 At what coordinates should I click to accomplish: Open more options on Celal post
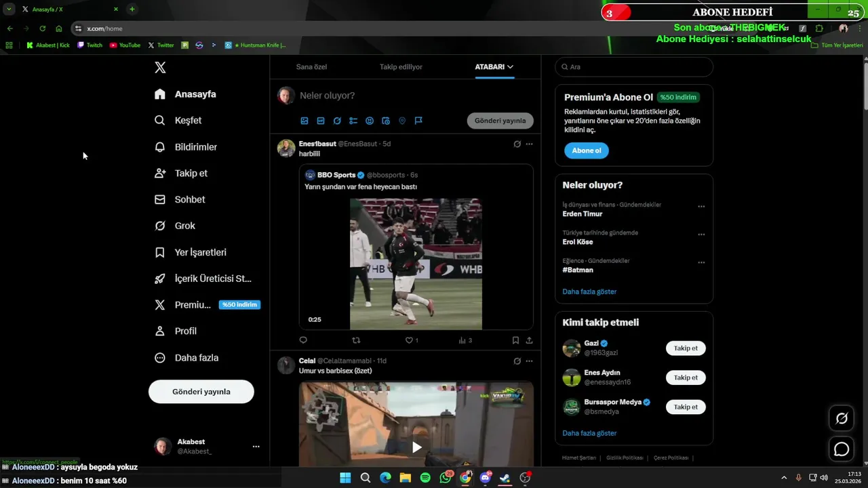530,361
